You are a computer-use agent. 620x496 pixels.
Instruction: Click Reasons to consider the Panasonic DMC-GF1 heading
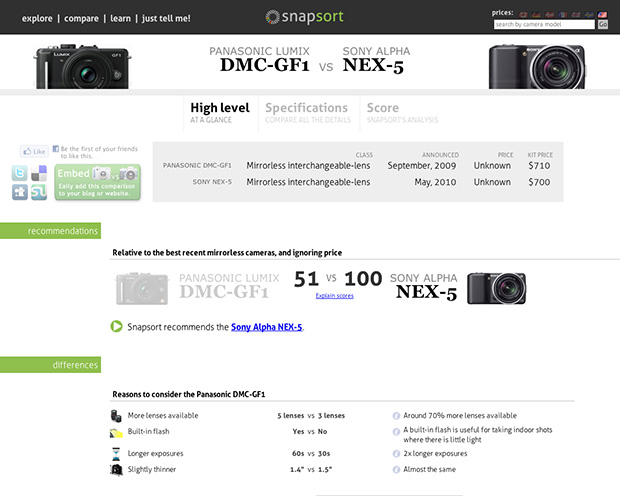pos(189,394)
